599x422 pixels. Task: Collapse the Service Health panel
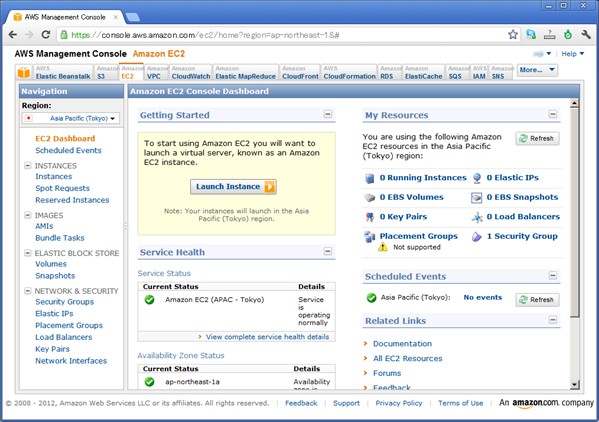coord(327,251)
